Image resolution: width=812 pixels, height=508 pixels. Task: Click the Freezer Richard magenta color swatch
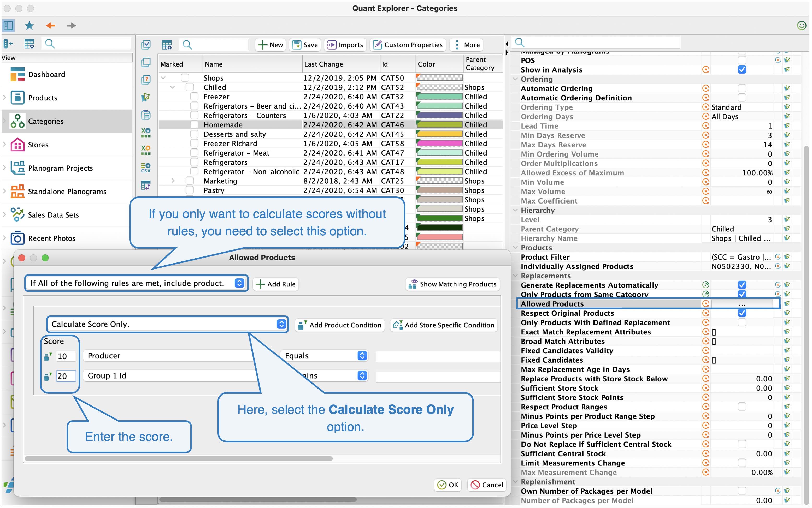[x=439, y=144]
